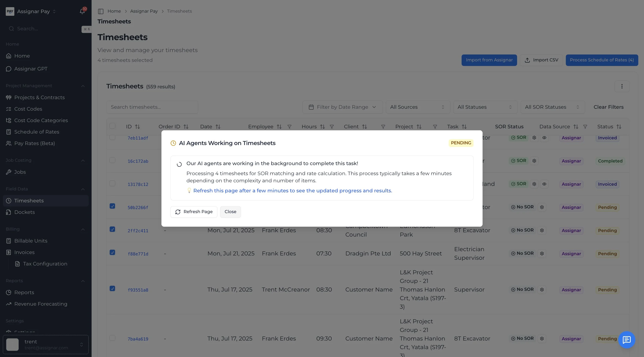Click the gear icon in row 16c172ab

(534, 161)
